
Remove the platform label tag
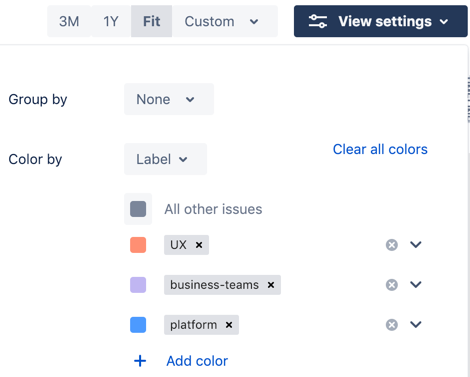[x=229, y=325]
